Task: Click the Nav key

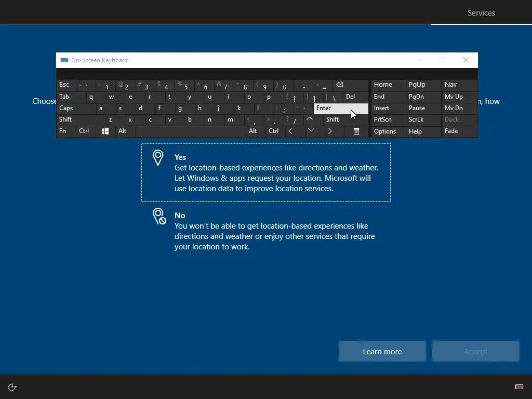Action: point(459,85)
